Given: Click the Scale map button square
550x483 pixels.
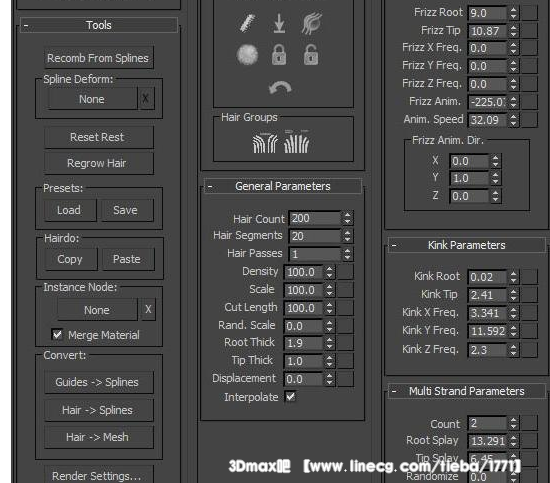Looking at the screenshot, I should pyautogui.click(x=346, y=290).
